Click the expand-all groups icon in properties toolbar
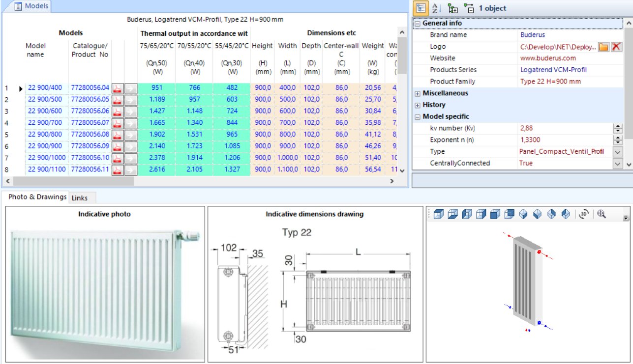Image resolution: width=633 pixels, height=364 pixels. (453, 7)
